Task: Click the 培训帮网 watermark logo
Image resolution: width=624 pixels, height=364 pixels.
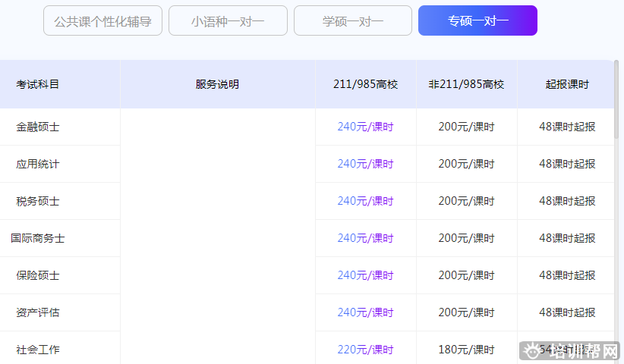Action: pos(571,350)
